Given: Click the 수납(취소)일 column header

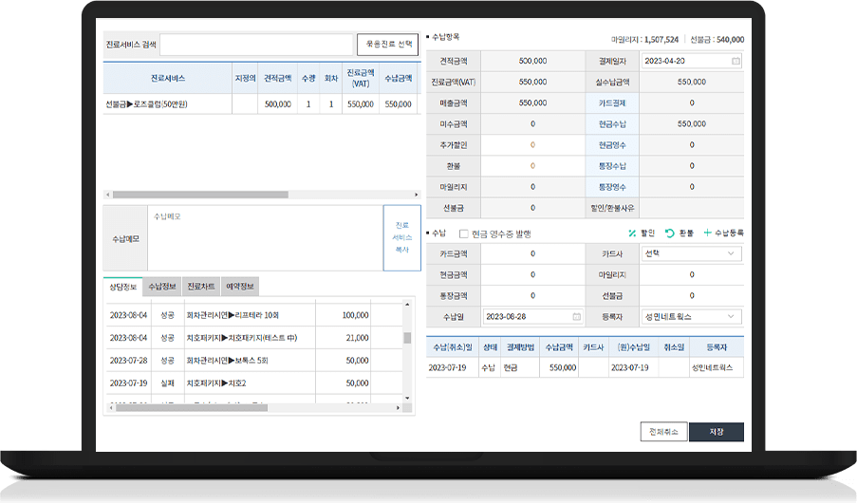Looking at the screenshot, I should pyautogui.click(x=453, y=347).
